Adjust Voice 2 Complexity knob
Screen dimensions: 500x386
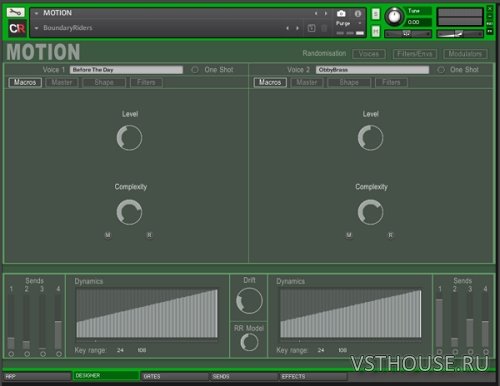[x=370, y=212]
